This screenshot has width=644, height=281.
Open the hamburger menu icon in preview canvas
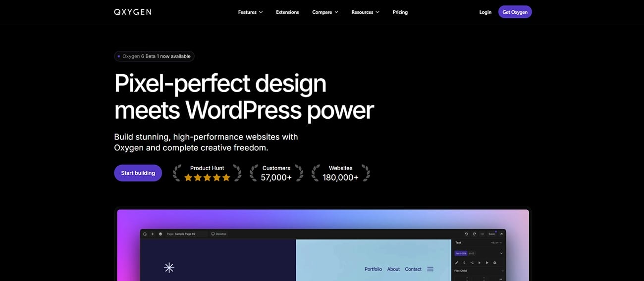430,269
